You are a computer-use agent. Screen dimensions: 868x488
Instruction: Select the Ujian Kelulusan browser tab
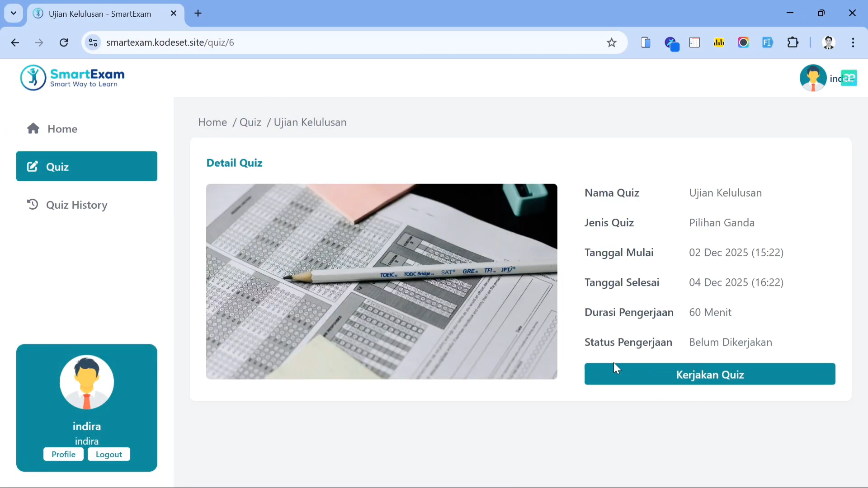(99, 14)
